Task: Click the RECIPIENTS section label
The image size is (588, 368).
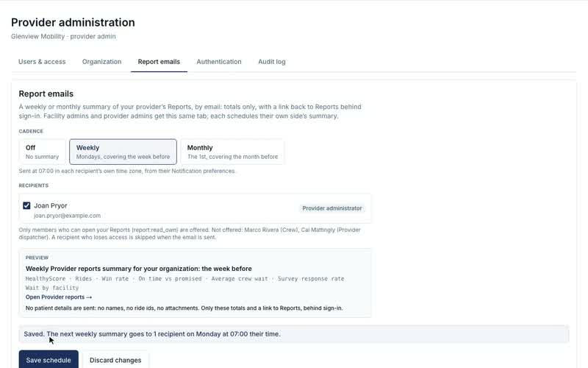Action: click(x=33, y=185)
